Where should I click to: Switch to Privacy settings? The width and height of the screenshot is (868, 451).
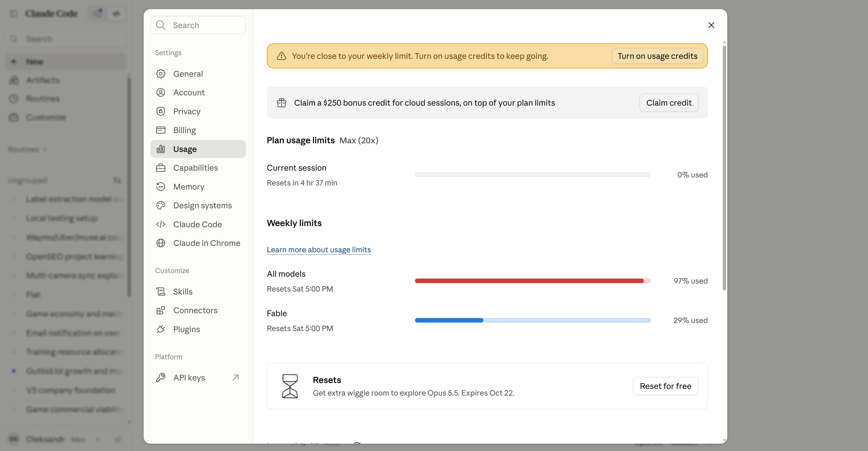(198, 111)
